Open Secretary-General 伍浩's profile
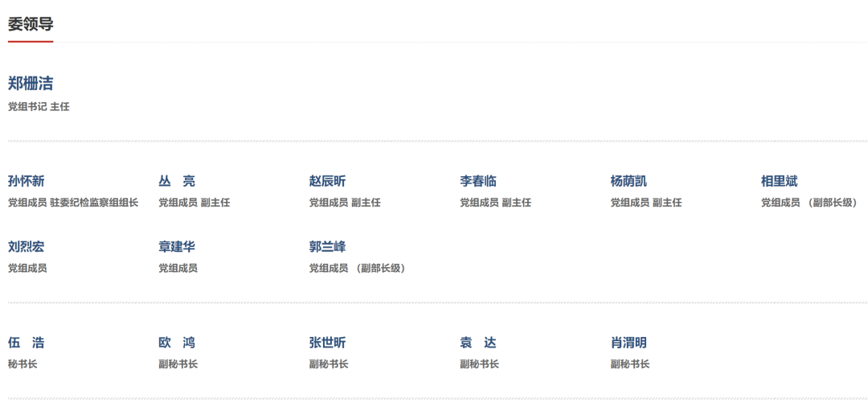 point(26,343)
